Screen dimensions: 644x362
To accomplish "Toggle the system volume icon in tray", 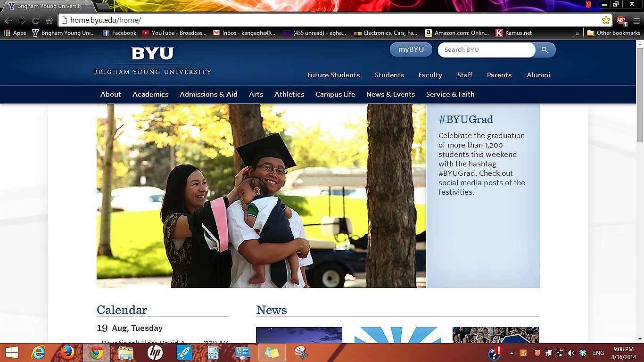I will [x=571, y=353].
